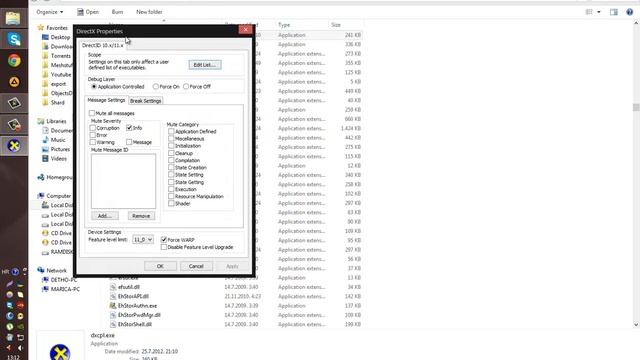Enable Mute all messages checkbox
The image size is (640, 360).
[x=92, y=113]
